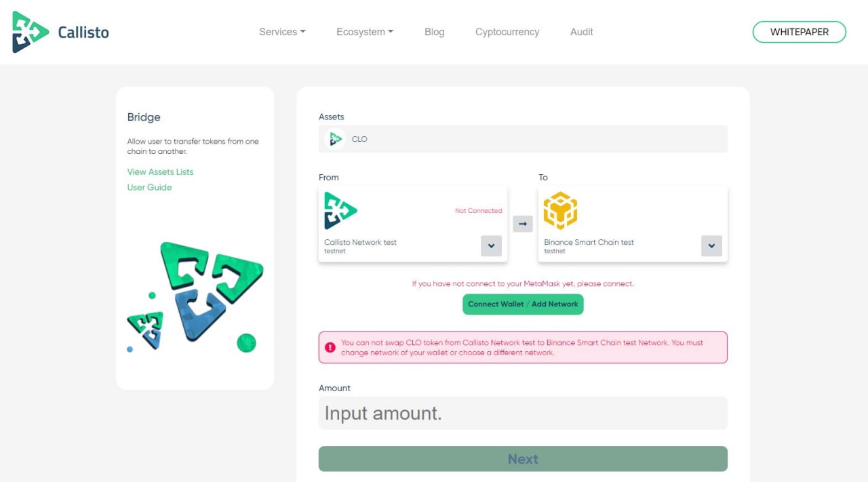Swap networks with the arrow button
This screenshot has width=868, height=482.
523,223
